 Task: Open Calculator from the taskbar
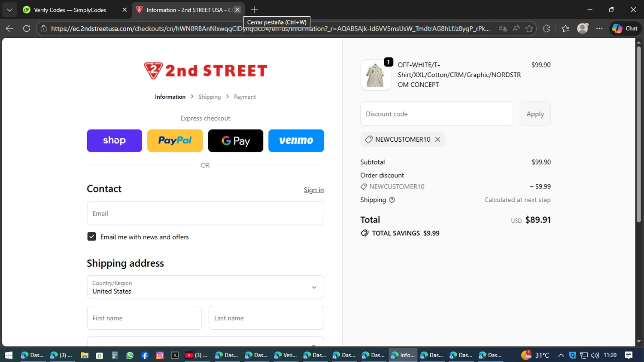coord(115,355)
